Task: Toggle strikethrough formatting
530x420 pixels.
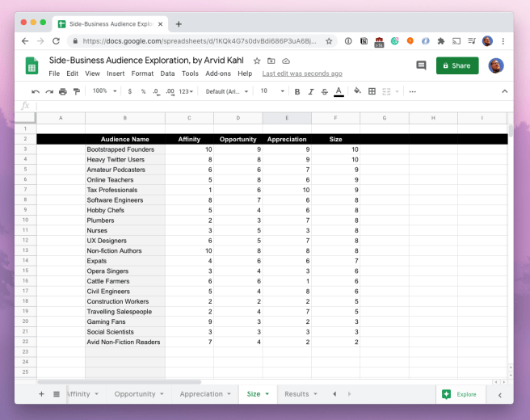Action: click(325, 91)
